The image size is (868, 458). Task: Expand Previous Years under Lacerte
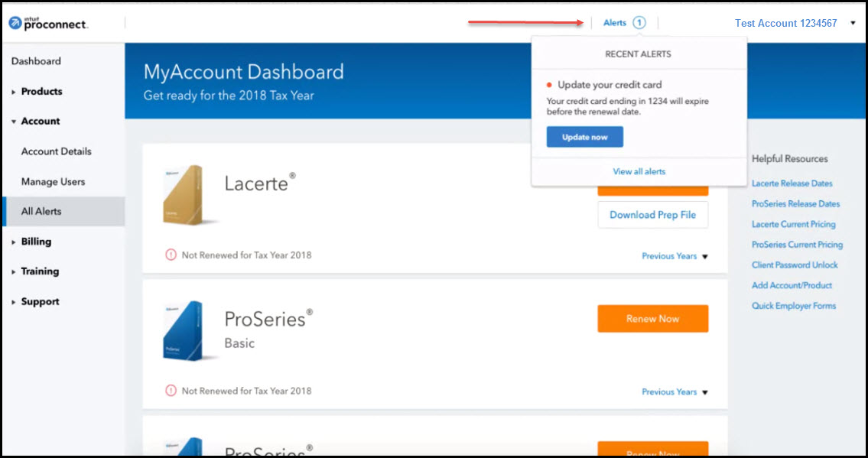pos(675,256)
